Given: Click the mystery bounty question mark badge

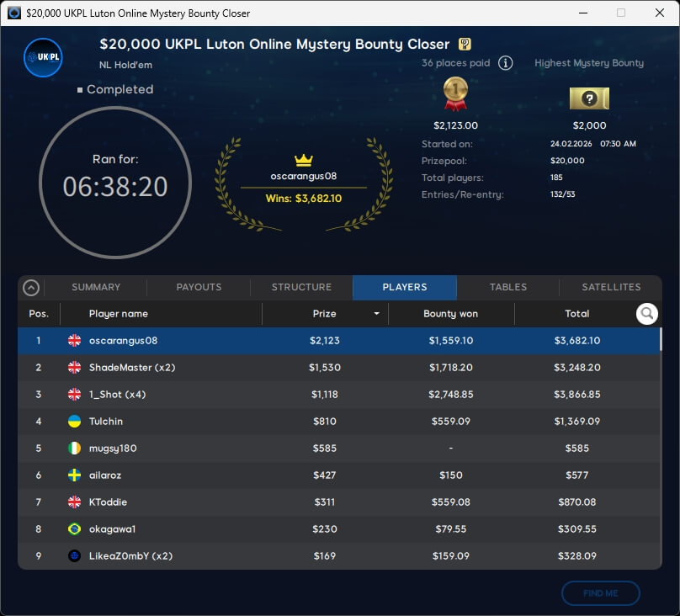Looking at the screenshot, I should pos(465,45).
